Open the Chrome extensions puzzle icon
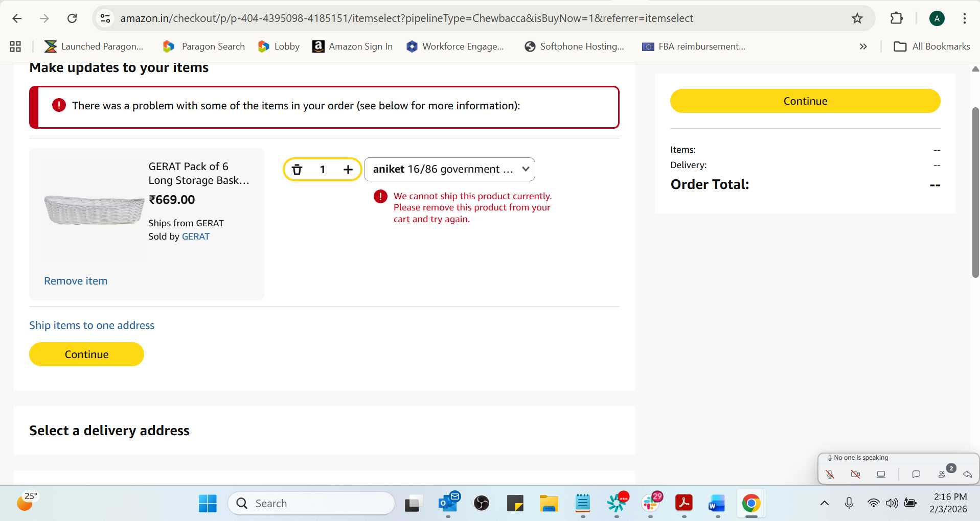980x521 pixels. [x=897, y=18]
